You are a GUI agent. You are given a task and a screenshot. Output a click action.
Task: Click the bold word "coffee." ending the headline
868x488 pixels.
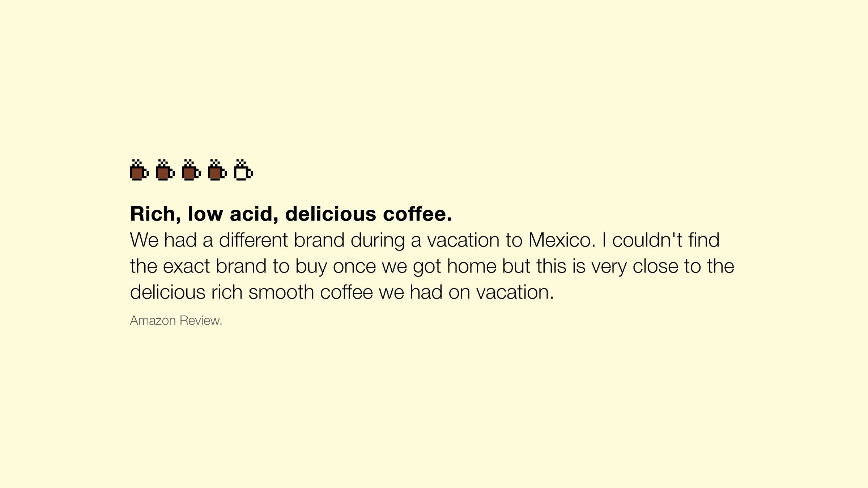pyautogui.click(x=417, y=214)
